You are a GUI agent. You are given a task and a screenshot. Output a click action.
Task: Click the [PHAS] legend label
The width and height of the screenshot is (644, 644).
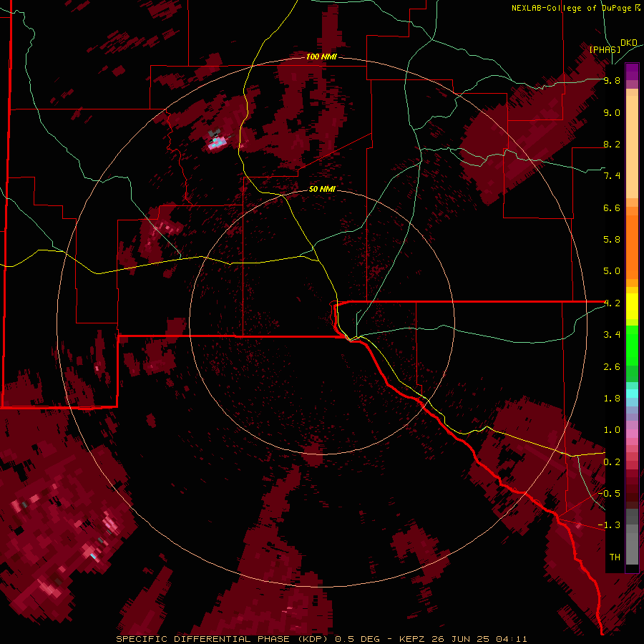coord(605,49)
